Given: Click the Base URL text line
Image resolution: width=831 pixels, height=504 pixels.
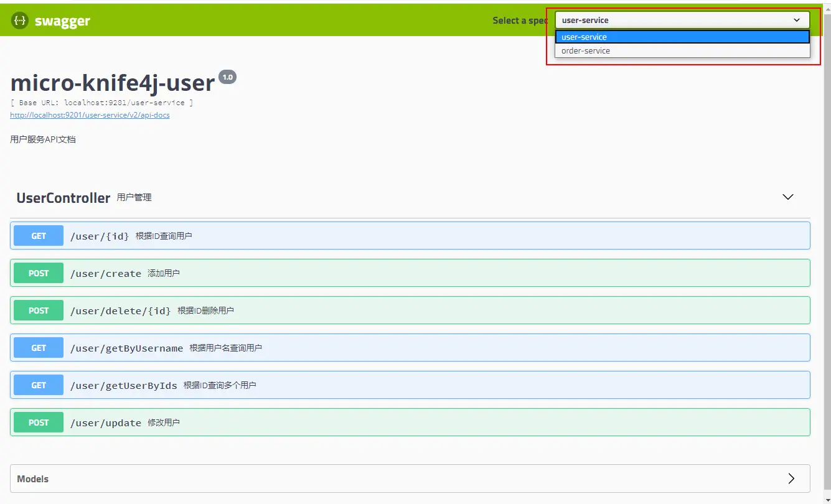Looking at the screenshot, I should (101, 103).
